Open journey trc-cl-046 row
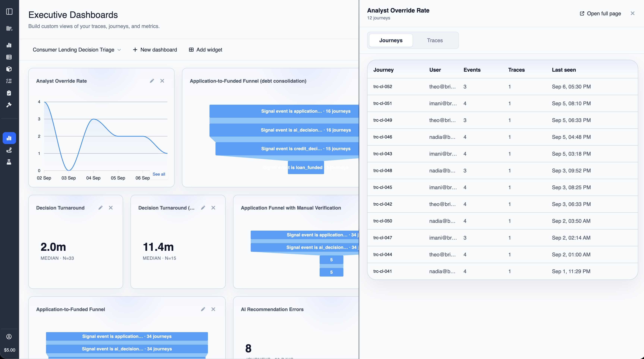The image size is (644, 359). (x=502, y=137)
